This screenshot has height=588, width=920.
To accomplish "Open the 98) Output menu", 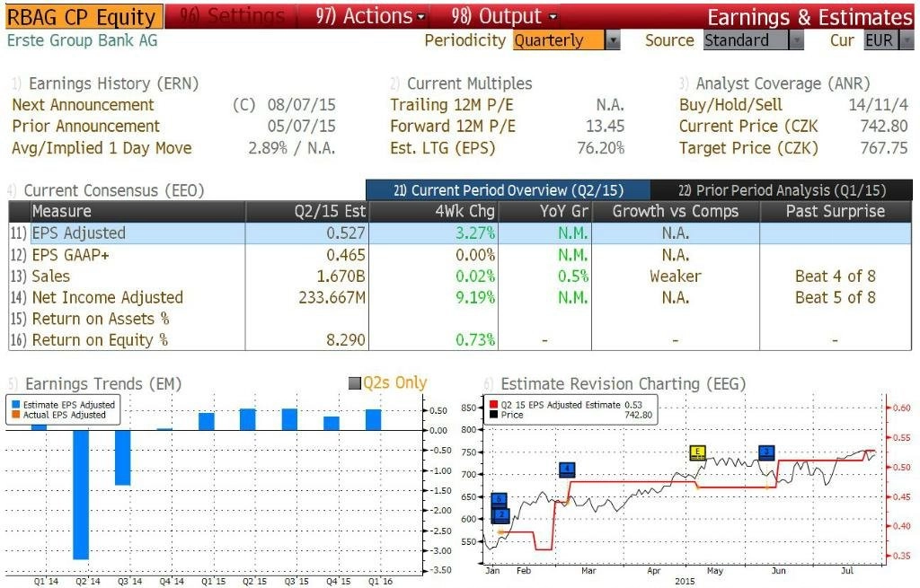I will [504, 16].
